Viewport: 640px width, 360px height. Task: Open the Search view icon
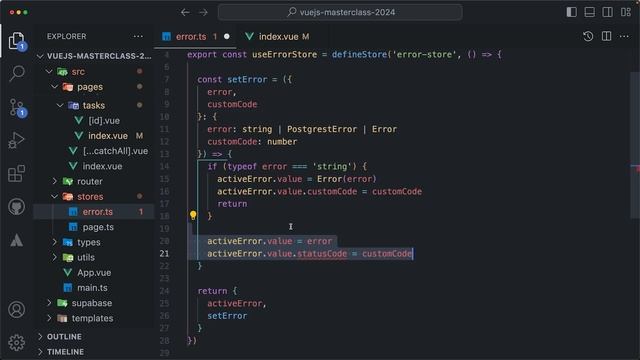[x=16, y=73]
